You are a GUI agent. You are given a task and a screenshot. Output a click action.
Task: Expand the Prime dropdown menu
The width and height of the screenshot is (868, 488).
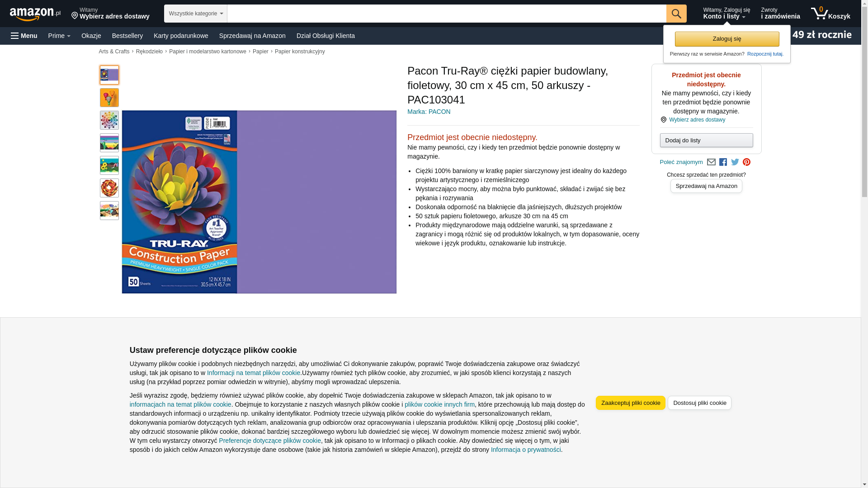[x=59, y=36]
